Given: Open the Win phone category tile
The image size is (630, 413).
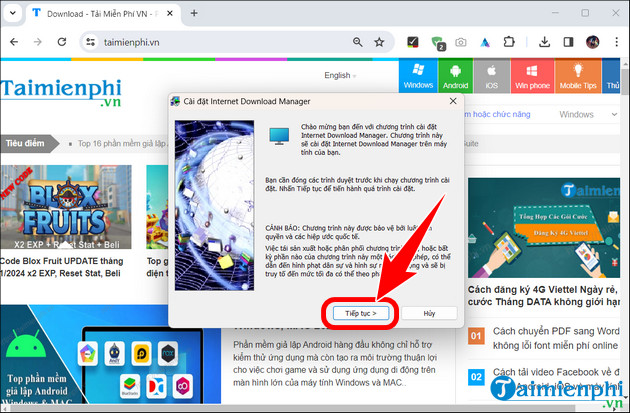Looking at the screenshot, I should pyautogui.click(x=532, y=76).
